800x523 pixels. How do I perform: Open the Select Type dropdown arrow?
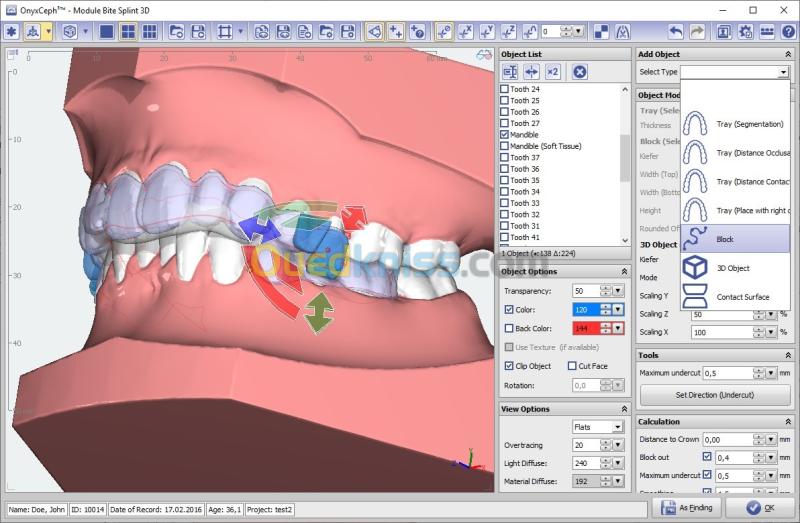coord(783,72)
